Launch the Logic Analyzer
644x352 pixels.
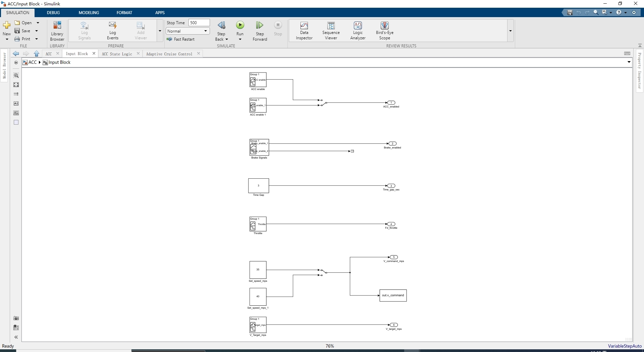tap(358, 31)
